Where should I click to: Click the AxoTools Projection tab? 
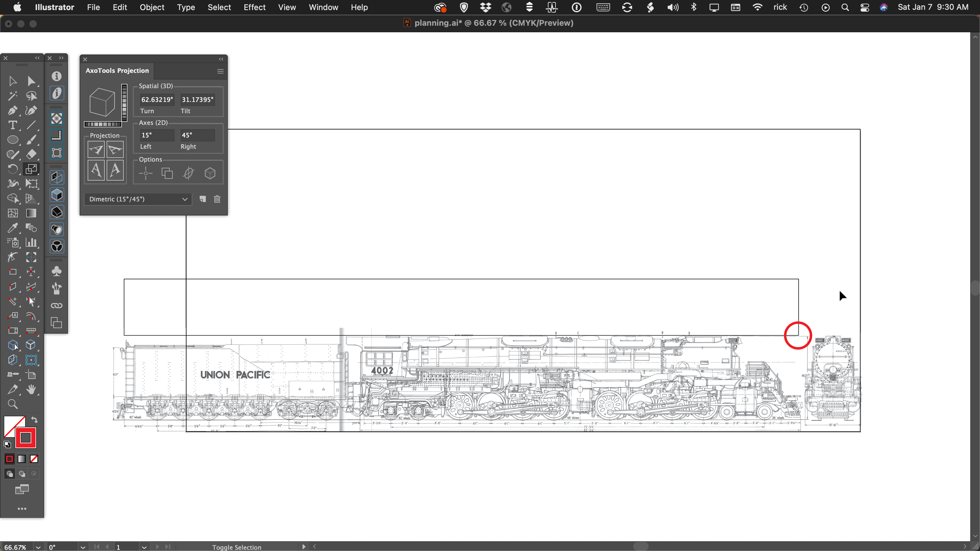pyautogui.click(x=117, y=71)
